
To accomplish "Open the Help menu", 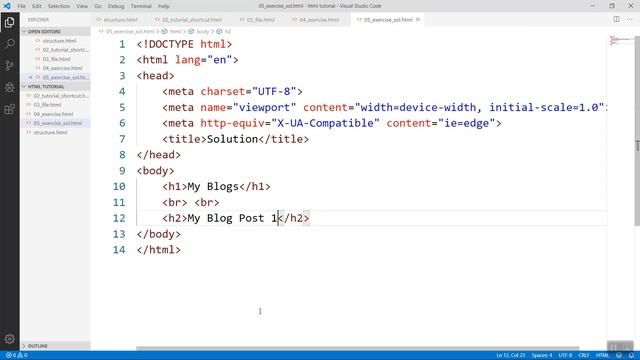I will pos(164,6).
